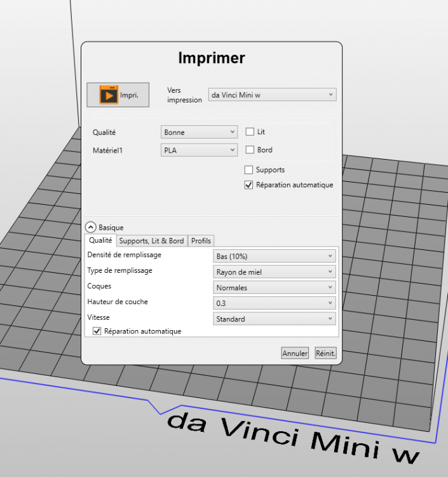The image size is (448, 477).
Task: Collapse the Basique section chevron
Action: coord(91,227)
